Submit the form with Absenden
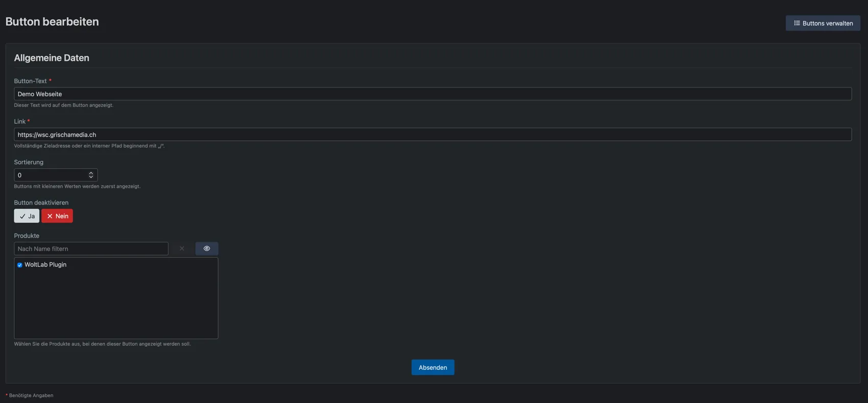Viewport: 868px width, 403px height. (x=433, y=367)
